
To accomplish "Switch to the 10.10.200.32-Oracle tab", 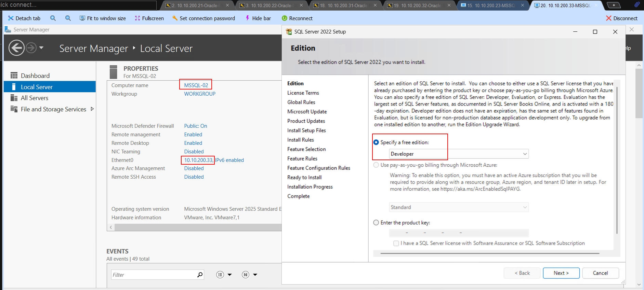I will pos(419,5).
